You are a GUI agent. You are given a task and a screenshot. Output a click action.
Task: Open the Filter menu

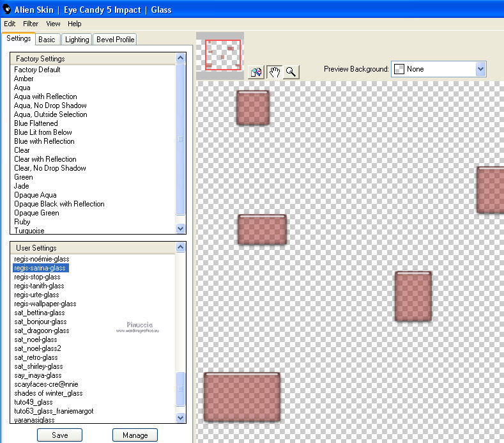[31, 24]
